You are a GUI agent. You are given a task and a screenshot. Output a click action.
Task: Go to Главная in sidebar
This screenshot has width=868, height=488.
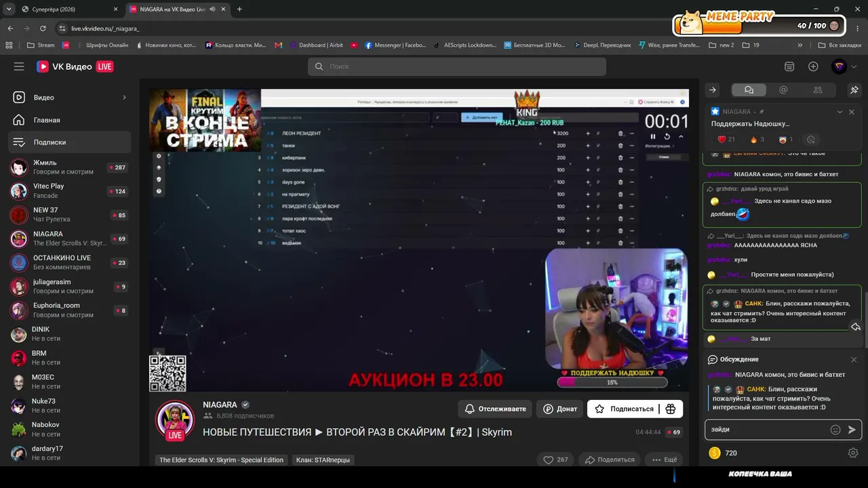(x=70, y=120)
